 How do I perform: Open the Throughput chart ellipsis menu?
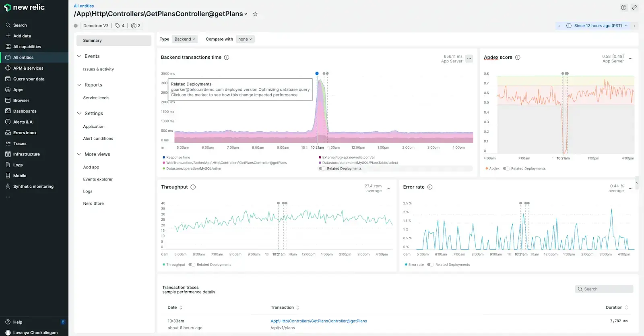point(388,188)
